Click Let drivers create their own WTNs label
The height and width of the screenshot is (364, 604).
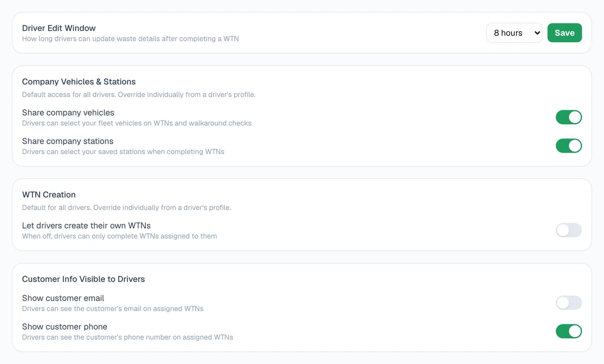coord(86,225)
